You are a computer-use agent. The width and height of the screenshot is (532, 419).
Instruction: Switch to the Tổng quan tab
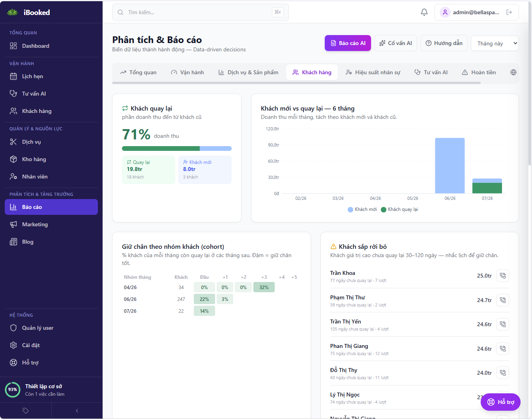coord(138,72)
